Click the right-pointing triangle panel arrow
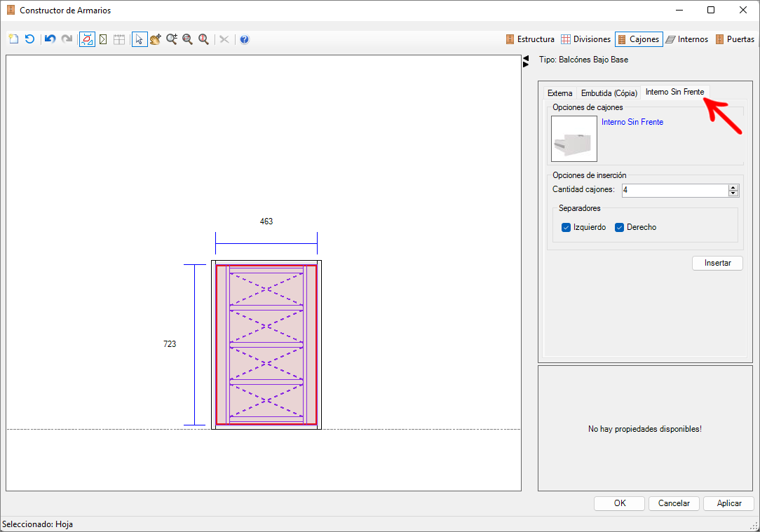 pyautogui.click(x=526, y=64)
